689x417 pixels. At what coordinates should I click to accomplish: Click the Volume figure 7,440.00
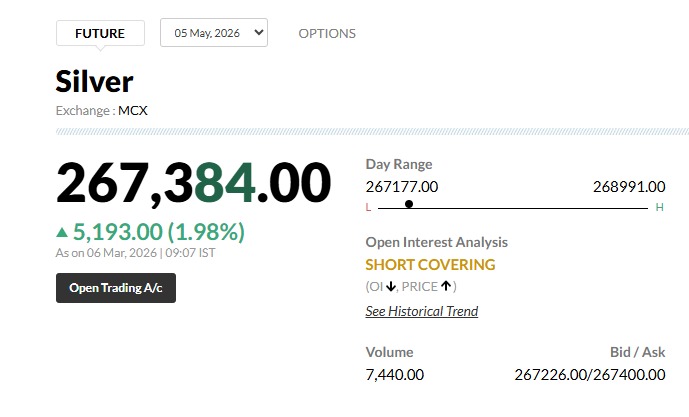point(395,374)
